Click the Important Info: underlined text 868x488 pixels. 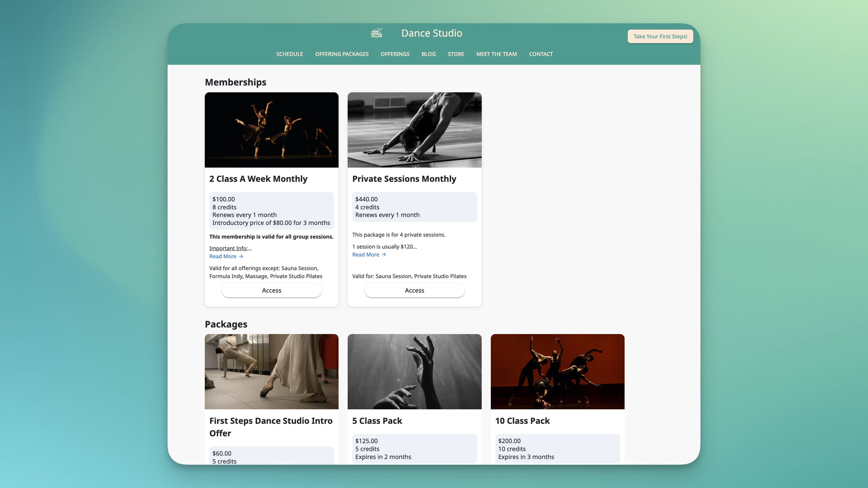point(228,248)
